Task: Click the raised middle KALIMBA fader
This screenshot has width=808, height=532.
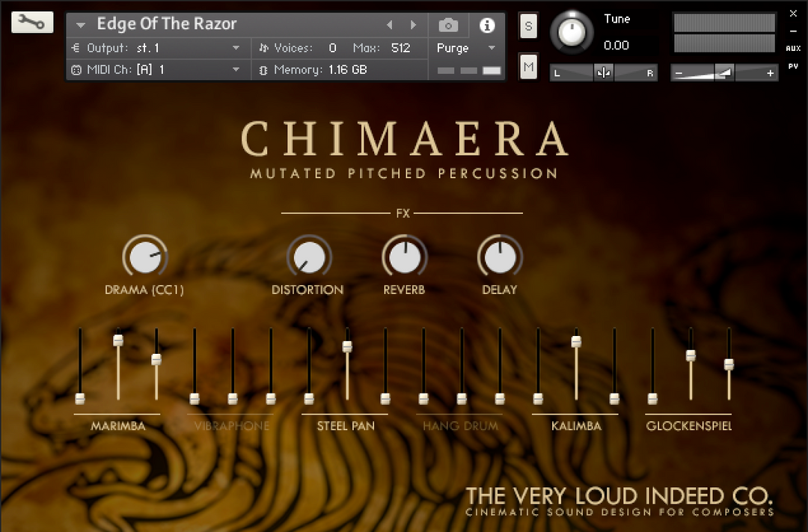Action: point(576,341)
